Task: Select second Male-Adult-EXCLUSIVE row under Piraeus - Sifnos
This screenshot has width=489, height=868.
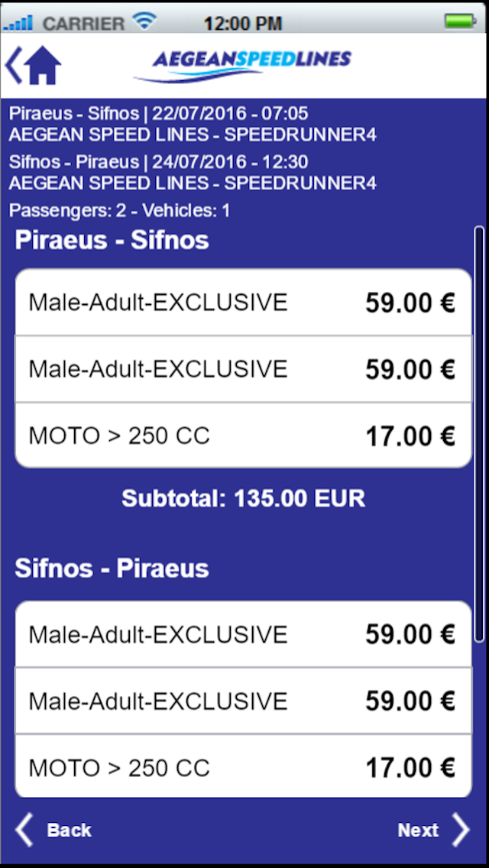Action: point(243,369)
